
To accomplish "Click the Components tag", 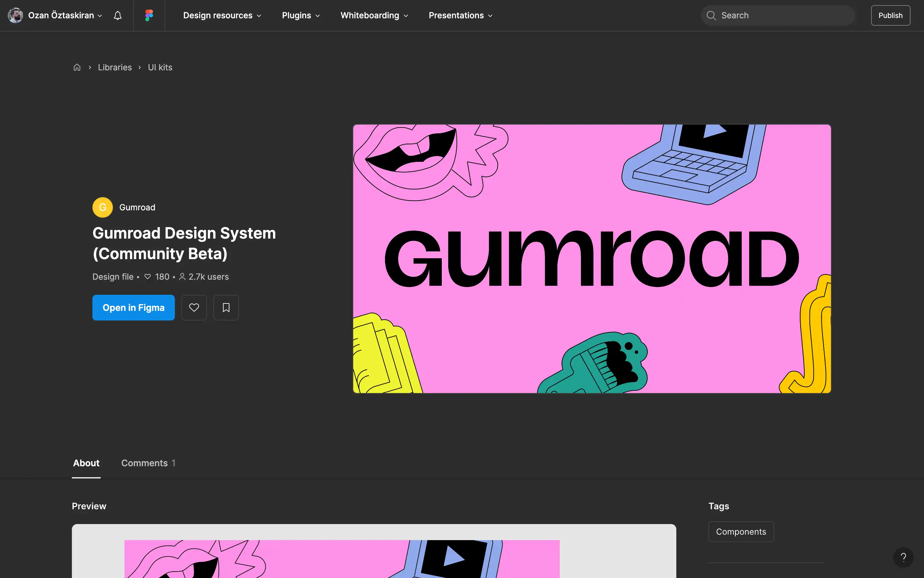I will click(741, 531).
